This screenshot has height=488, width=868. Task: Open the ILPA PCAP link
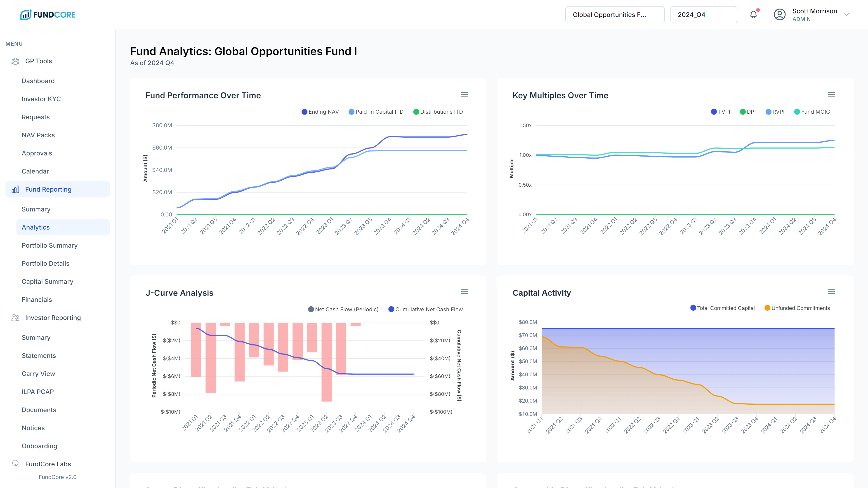coord(38,392)
